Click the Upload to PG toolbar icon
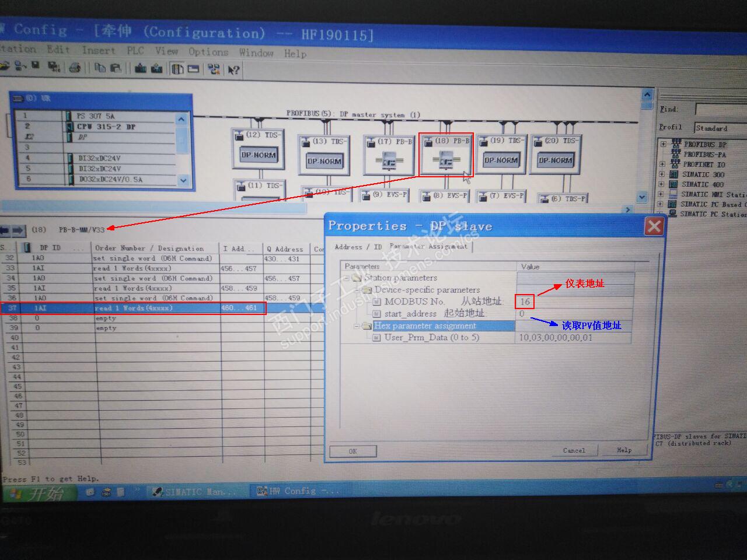 point(156,69)
